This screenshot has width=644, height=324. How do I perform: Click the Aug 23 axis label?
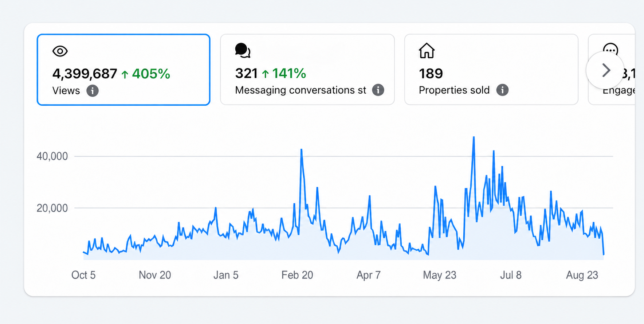click(x=582, y=275)
